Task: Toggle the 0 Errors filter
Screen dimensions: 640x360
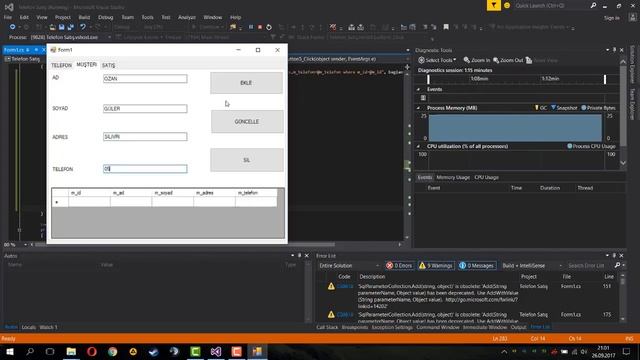Action: (399, 266)
